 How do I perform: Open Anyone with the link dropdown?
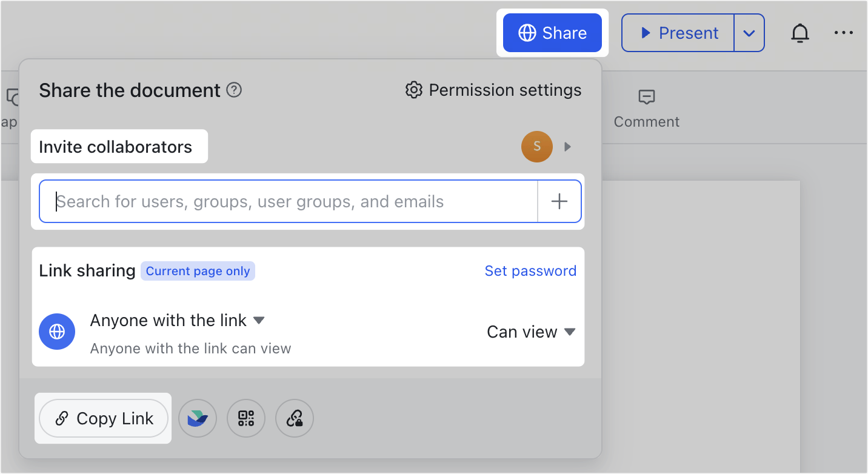point(178,320)
